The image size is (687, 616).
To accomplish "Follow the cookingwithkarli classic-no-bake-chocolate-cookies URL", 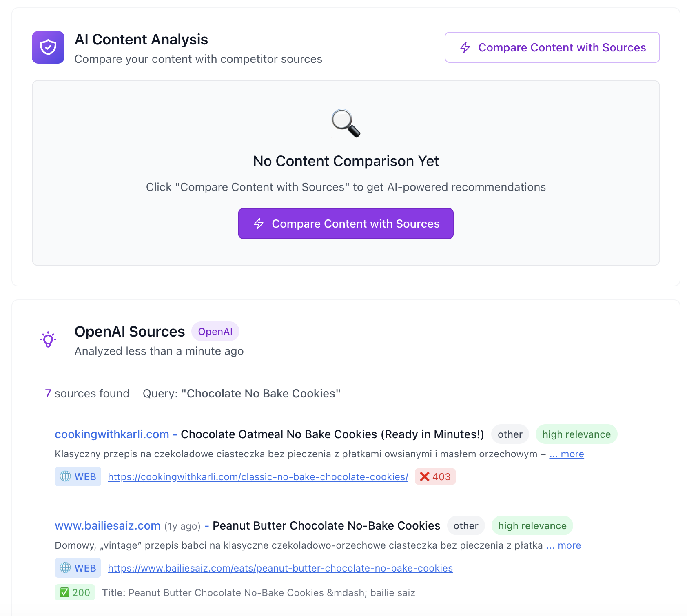I will click(x=258, y=476).
